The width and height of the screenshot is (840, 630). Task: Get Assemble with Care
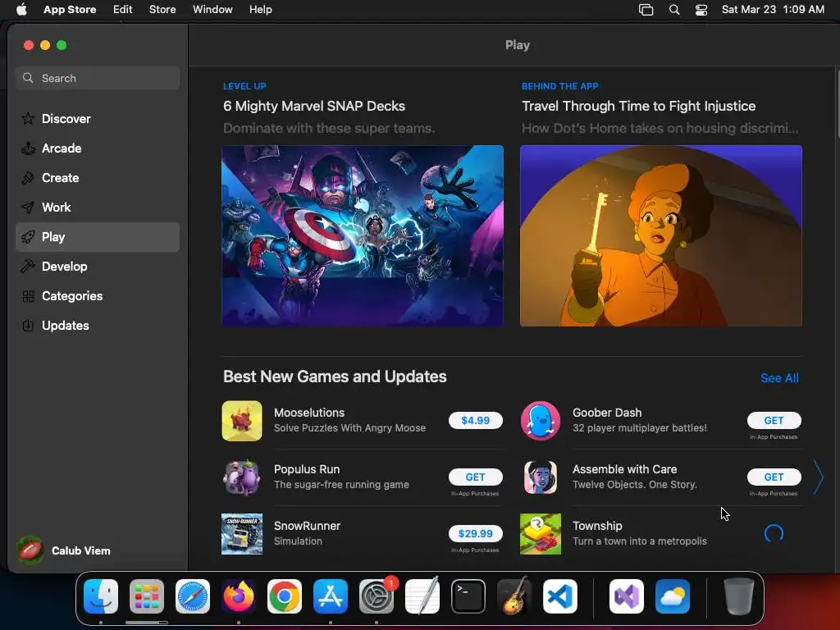pos(774,477)
